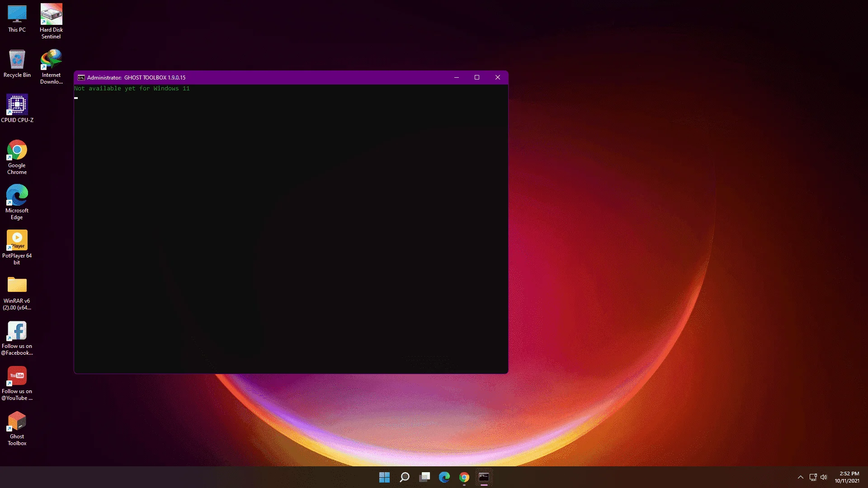Select PotPlayer 64 bit shortcut

17,247
